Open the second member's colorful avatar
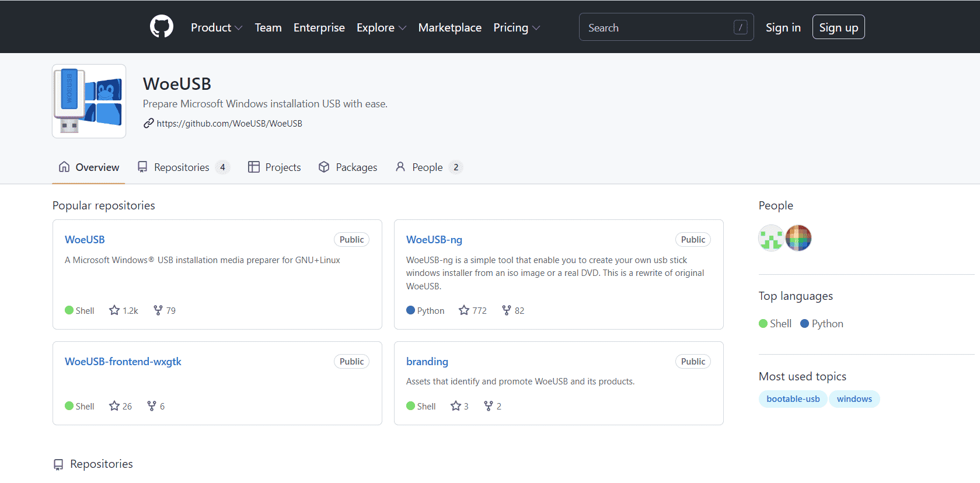Viewport: 980px width, 483px height. click(x=798, y=238)
